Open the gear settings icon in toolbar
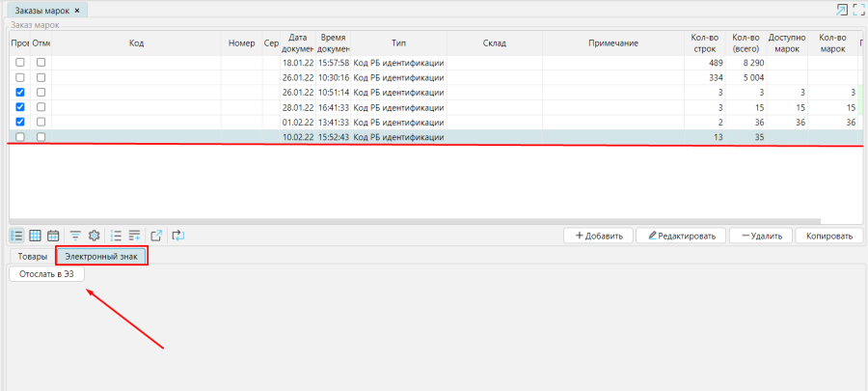The width and height of the screenshot is (868, 391). click(x=94, y=235)
